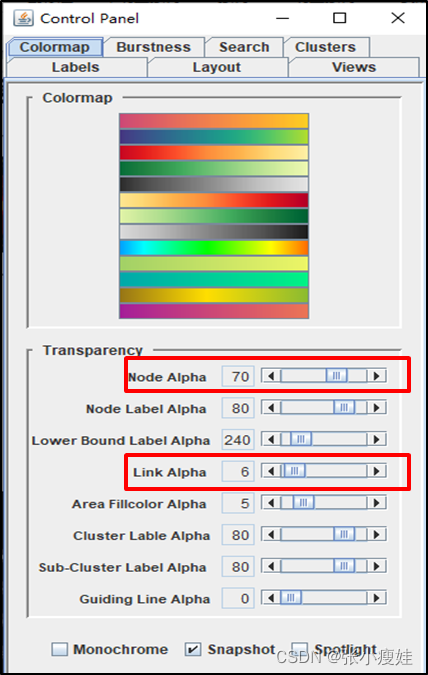The height and width of the screenshot is (675, 428).
Task: Uncheck the Snapshot checkbox
Action: [x=193, y=649]
